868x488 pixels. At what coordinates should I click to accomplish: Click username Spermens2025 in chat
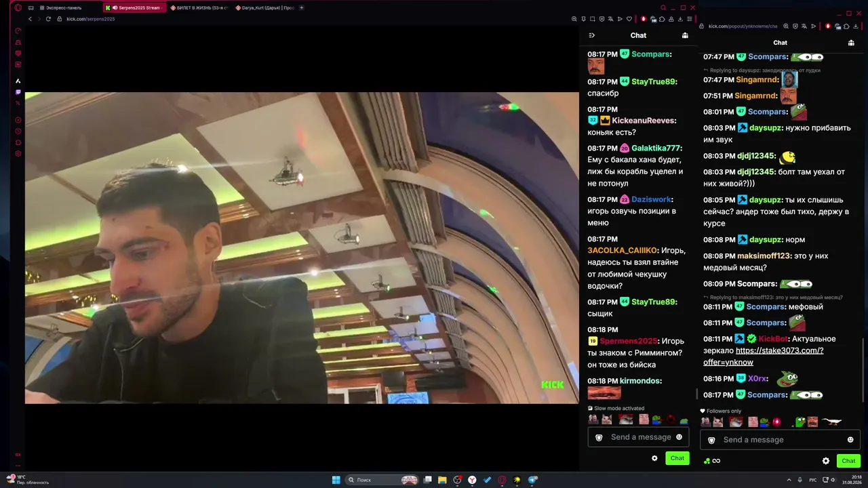point(629,342)
